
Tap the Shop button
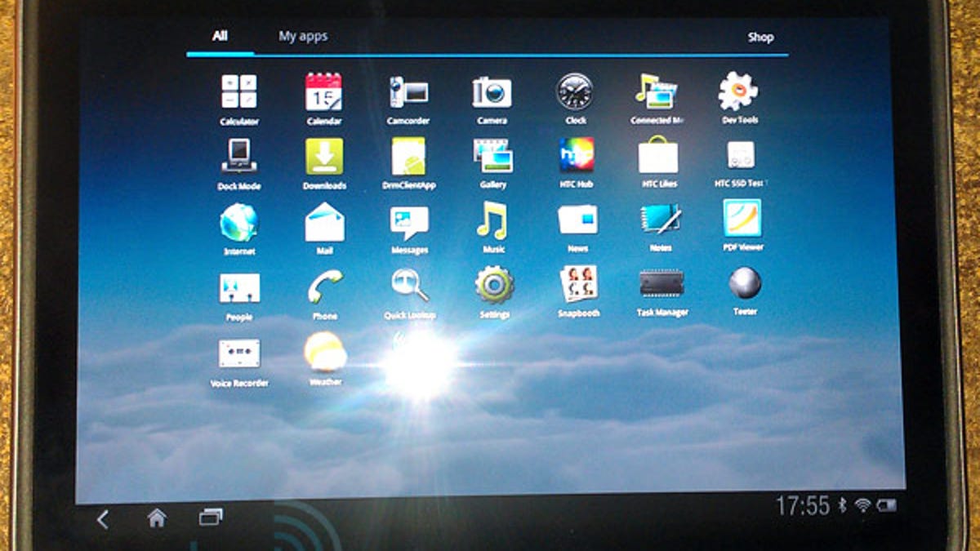click(x=760, y=38)
